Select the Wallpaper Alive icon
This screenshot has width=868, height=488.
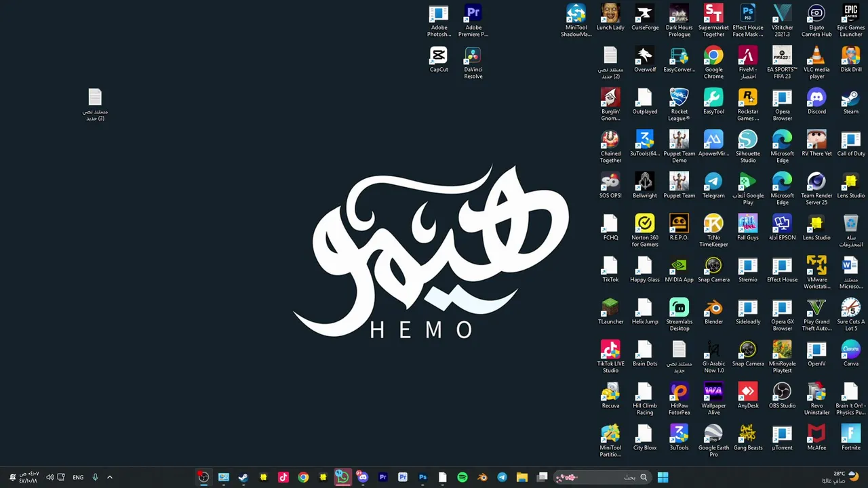click(x=713, y=399)
